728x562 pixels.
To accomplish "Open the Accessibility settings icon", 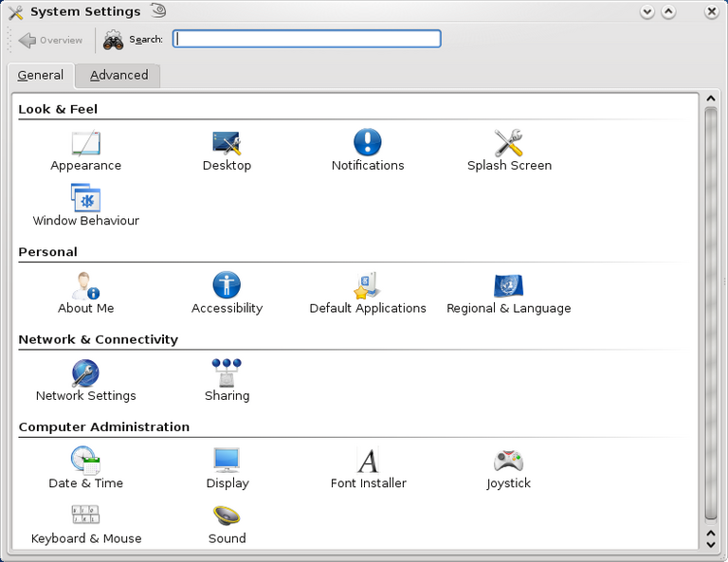I will tap(227, 285).
